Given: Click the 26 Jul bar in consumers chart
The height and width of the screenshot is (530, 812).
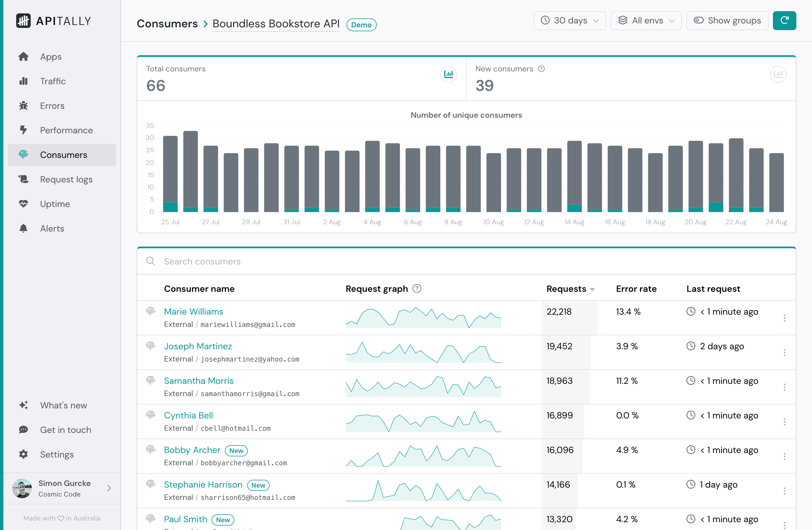Looking at the screenshot, I should 190,172.
